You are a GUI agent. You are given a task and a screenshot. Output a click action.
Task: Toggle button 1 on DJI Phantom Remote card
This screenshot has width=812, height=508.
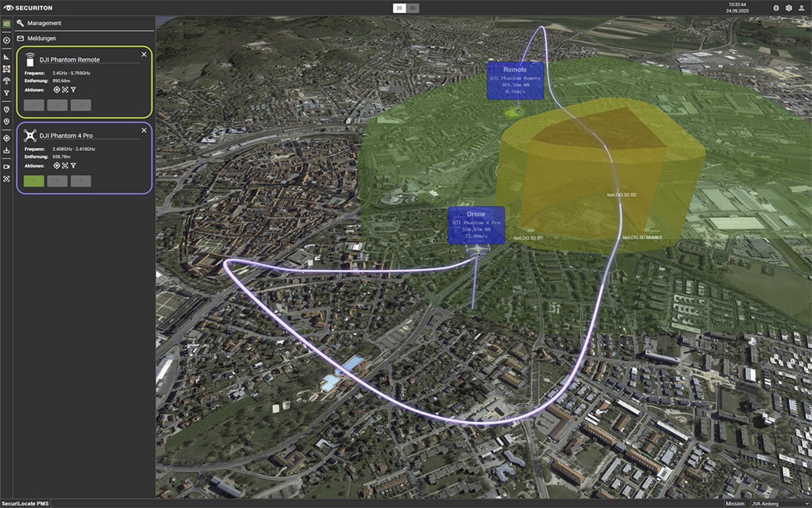coord(34,105)
